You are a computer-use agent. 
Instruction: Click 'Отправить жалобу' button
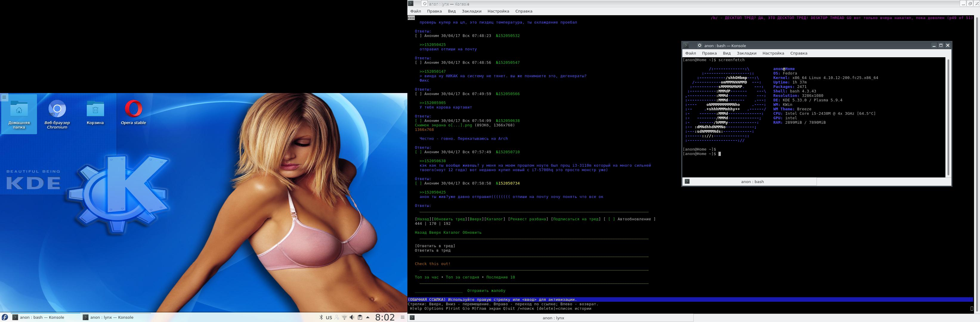click(486, 290)
